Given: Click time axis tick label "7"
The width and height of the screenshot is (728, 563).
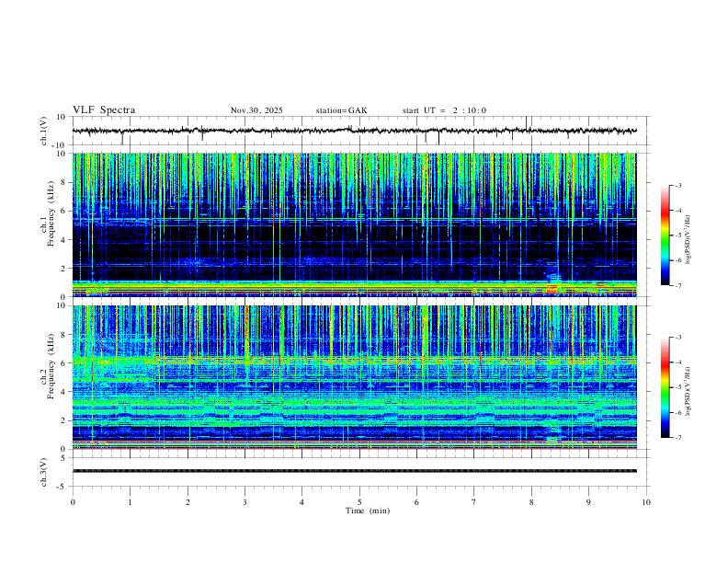Looking at the screenshot, I should pyautogui.click(x=474, y=502).
